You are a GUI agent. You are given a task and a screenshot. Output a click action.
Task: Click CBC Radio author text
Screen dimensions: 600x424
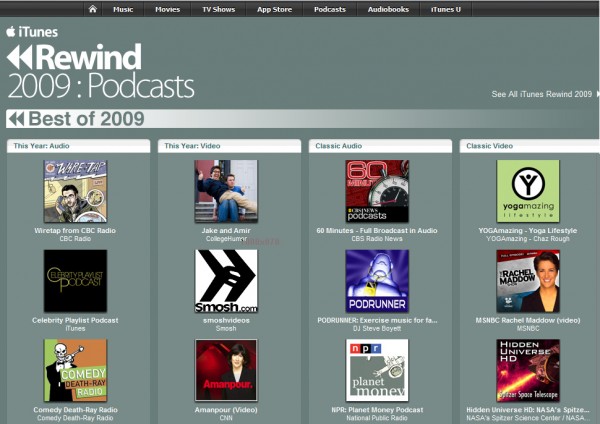pyautogui.click(x=75, y=239)
